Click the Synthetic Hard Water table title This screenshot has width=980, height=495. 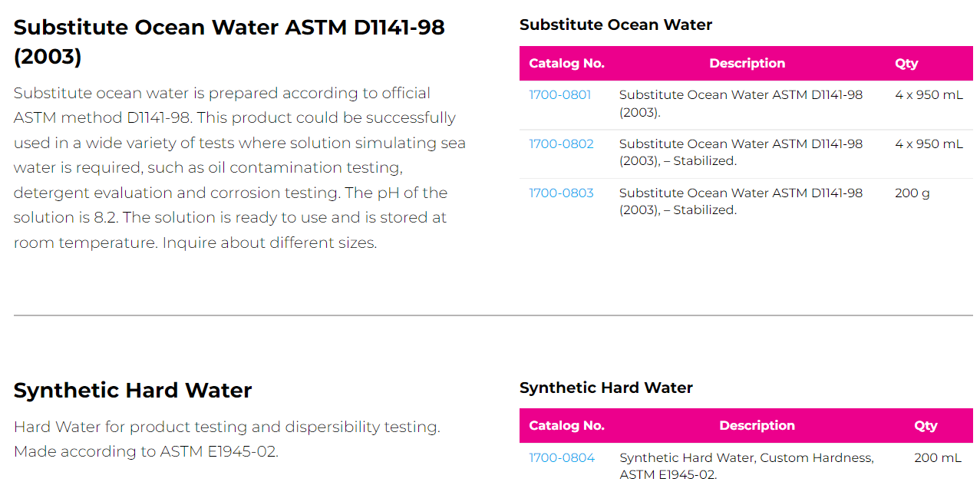605,388
